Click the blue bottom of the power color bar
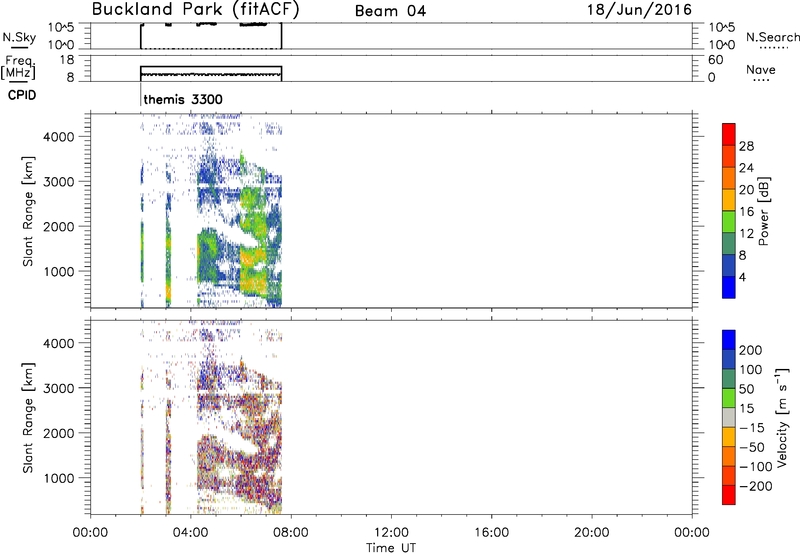This screenshot has height=554, width=800. point(729,287)
